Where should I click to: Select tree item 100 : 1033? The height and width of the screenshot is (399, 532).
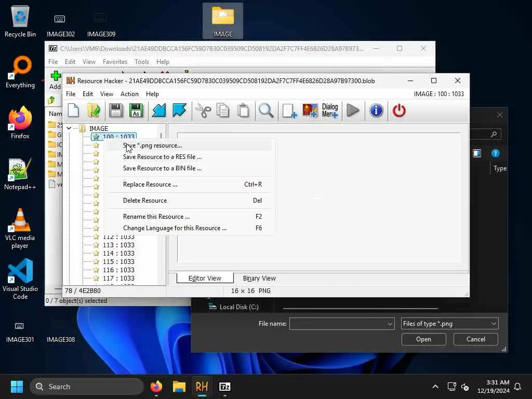[114, 137]
